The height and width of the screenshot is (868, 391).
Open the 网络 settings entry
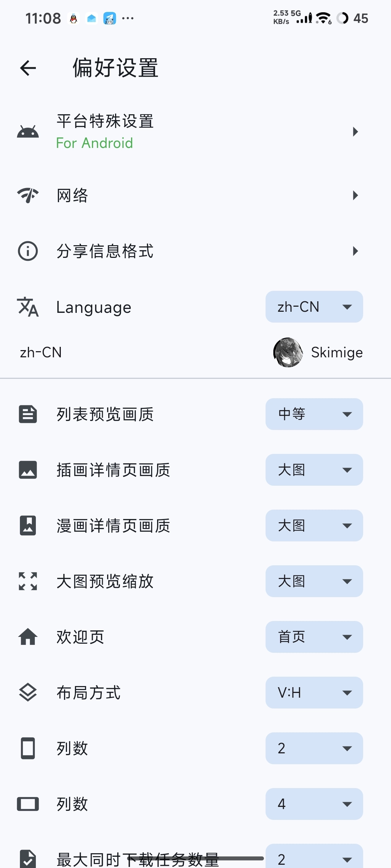pos(195,195)
